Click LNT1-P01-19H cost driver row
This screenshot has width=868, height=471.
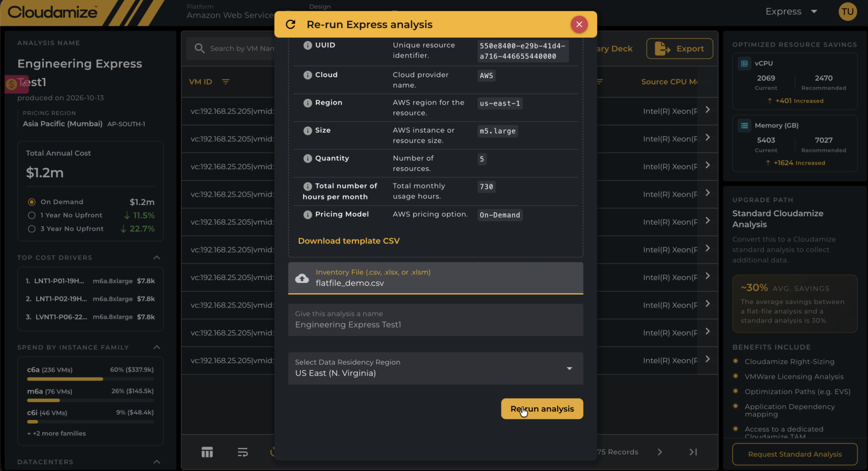click(x=90, y=281)
